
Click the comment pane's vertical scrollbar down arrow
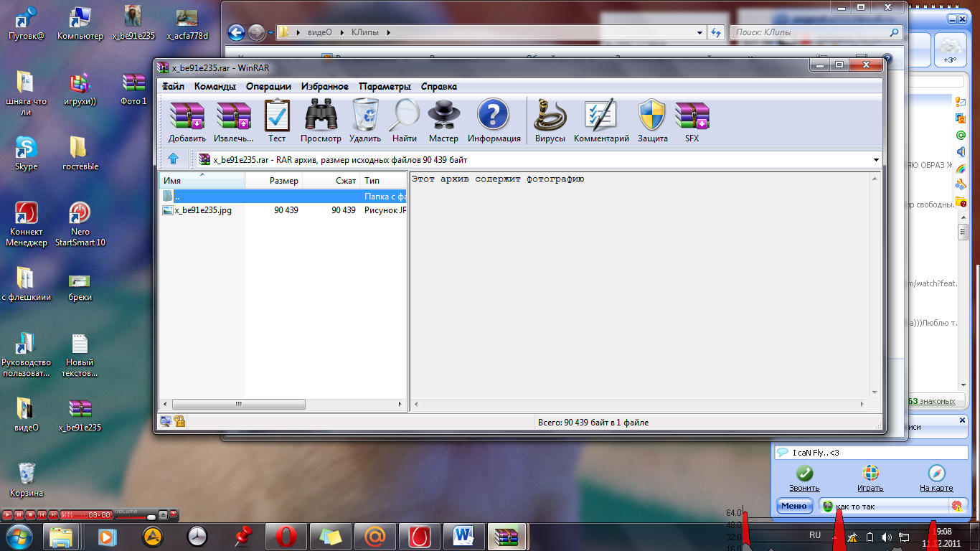875,392
